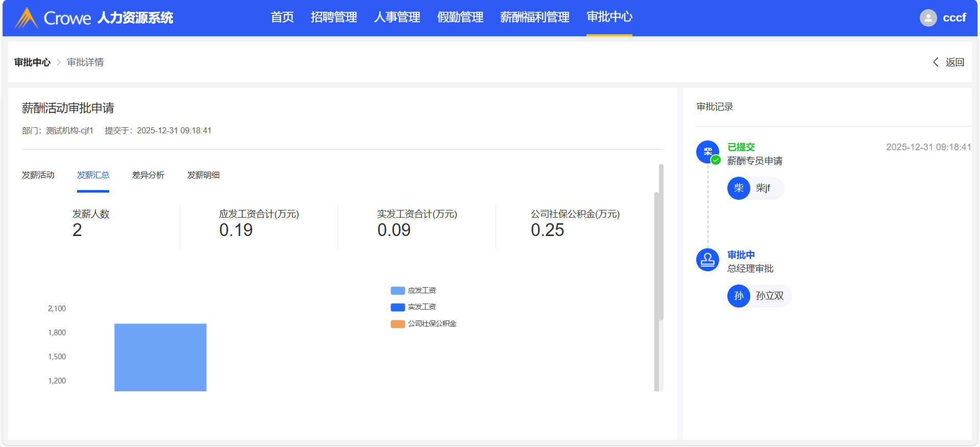This screenshot has height=447, width=980.
Task: Toggle the 应发工资 legend series
Action: point(413,290)
